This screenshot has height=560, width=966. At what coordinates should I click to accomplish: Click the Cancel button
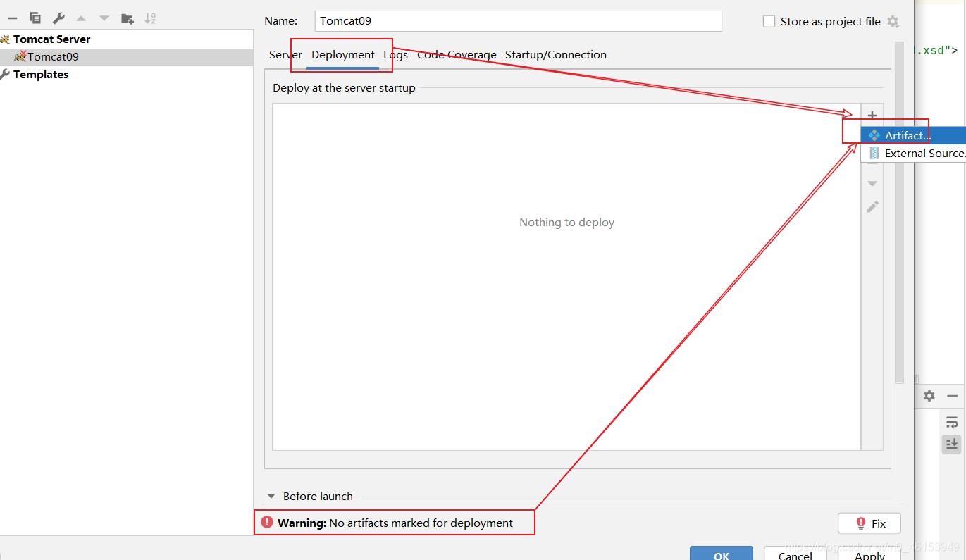(795, 555)
